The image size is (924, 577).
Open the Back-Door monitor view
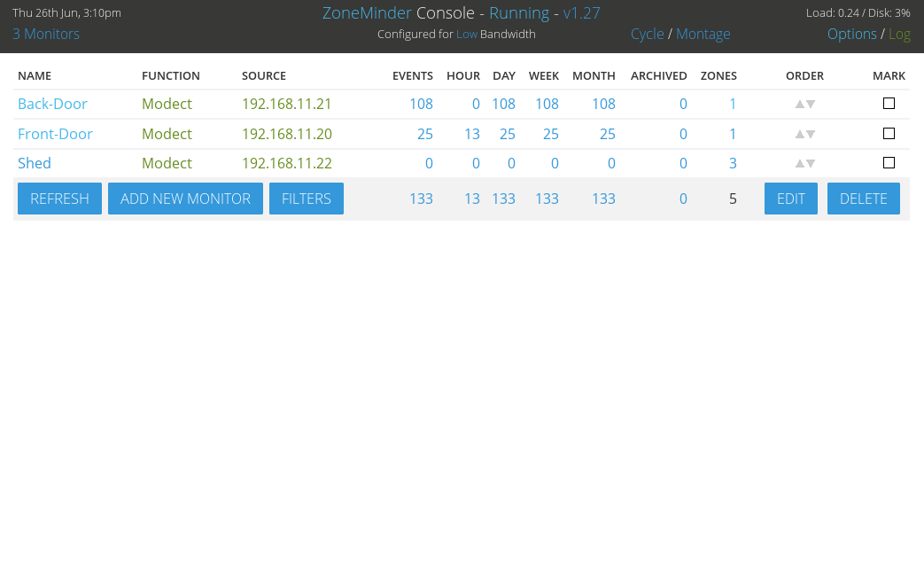[x=52, y=104]
